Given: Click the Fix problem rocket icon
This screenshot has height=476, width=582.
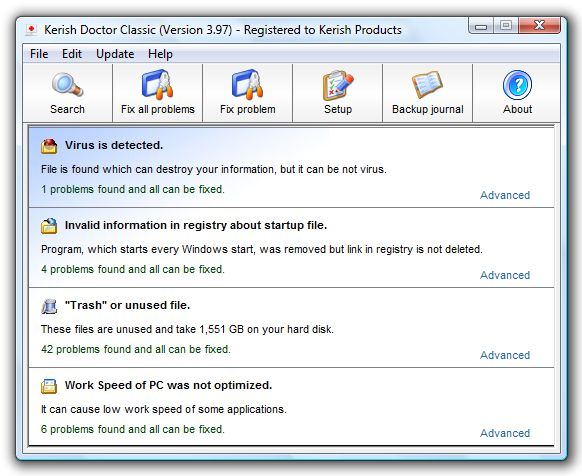Looking at the screenshot, I should (248, 85).
